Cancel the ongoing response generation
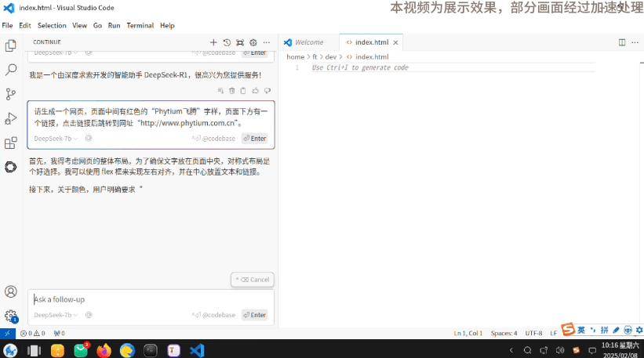 click(x=252, y=280)
